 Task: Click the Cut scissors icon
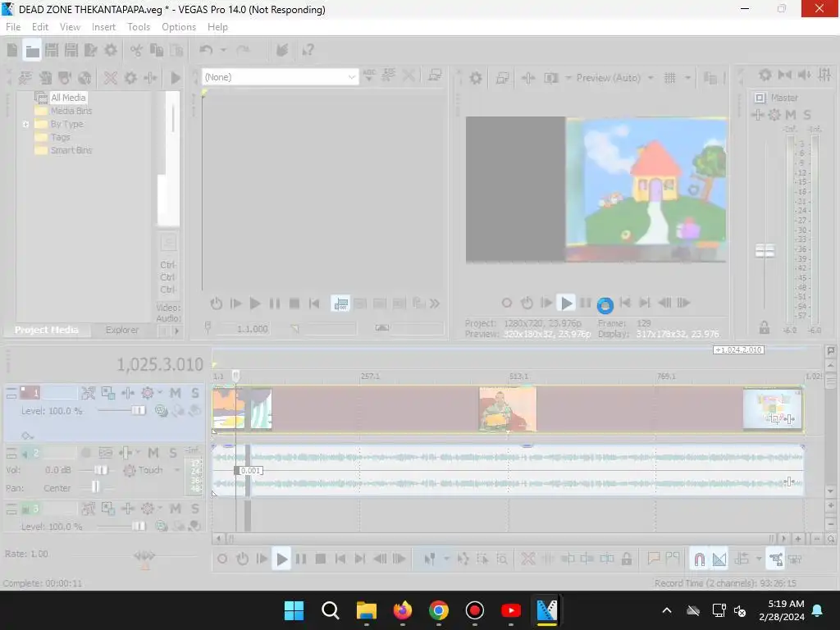point(136,50)
